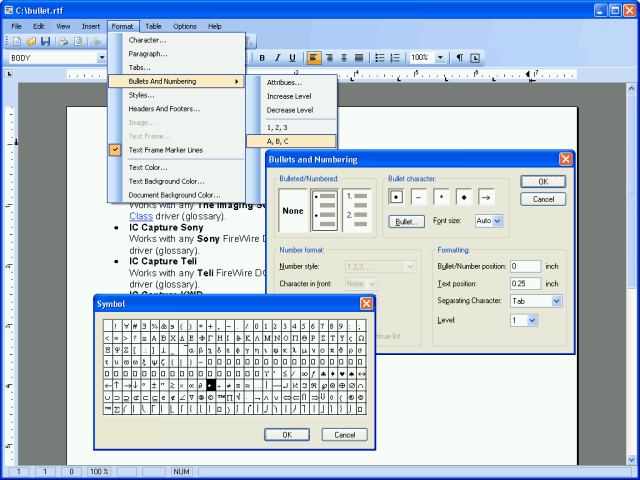
Task: Click the Save disk icon
Action: (x=45, y=41)
